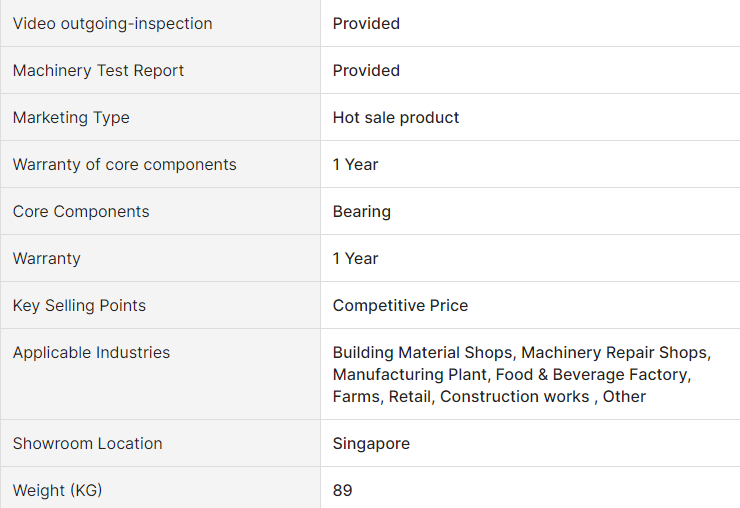
Task: Click 'Warranty of core components' label
Action: 124,164
